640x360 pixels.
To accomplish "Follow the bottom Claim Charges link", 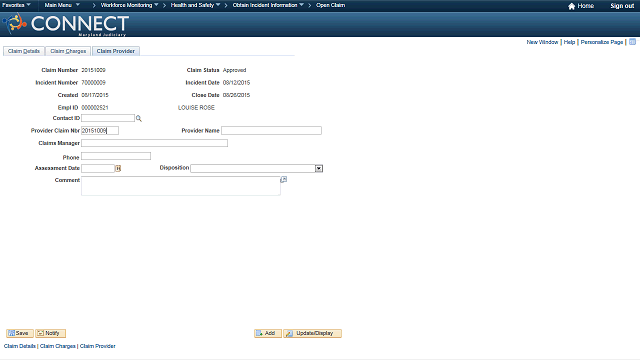I will point(58,346).
